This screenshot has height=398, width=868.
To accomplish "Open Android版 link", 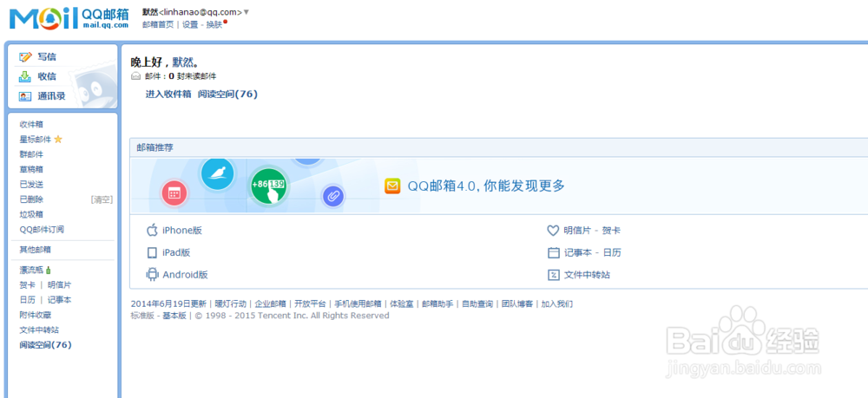I will point(185,275).
